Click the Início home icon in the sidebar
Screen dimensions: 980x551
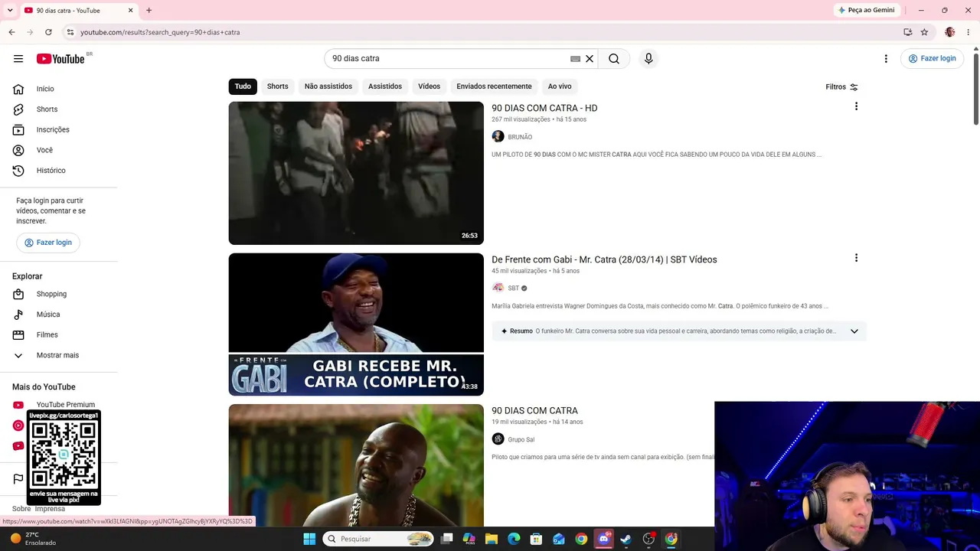pos(18,89)
